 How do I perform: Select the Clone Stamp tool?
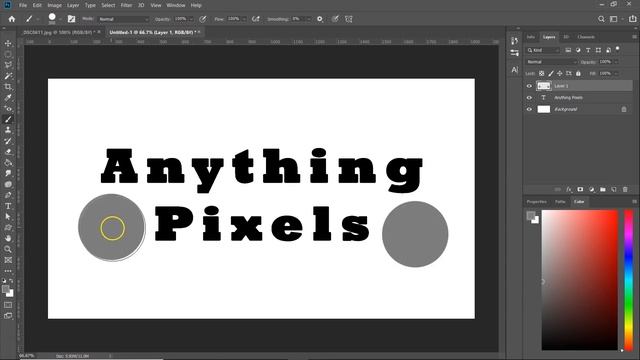click(x=8, y=130)
